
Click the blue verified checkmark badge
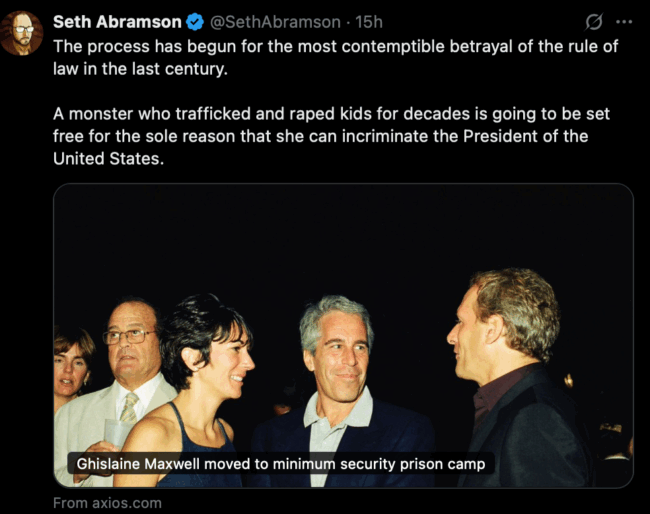pyautogui.click(x=195, y=22)
